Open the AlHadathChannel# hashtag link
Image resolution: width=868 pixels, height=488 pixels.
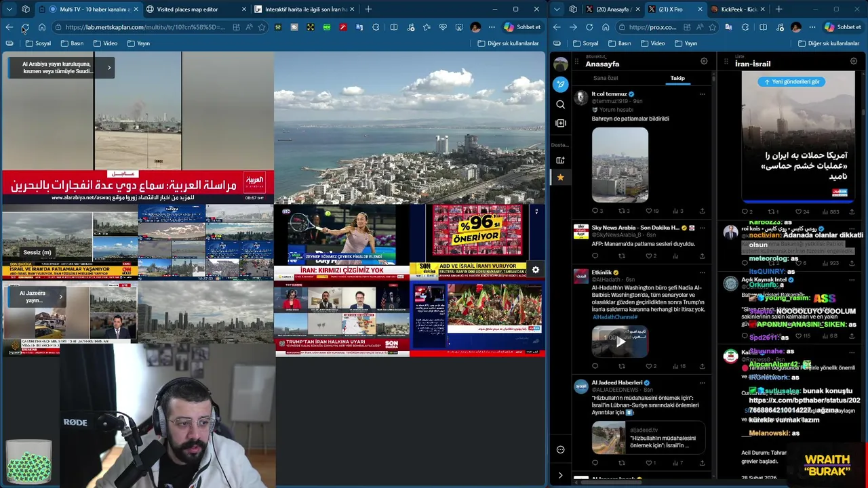[615, 317]
